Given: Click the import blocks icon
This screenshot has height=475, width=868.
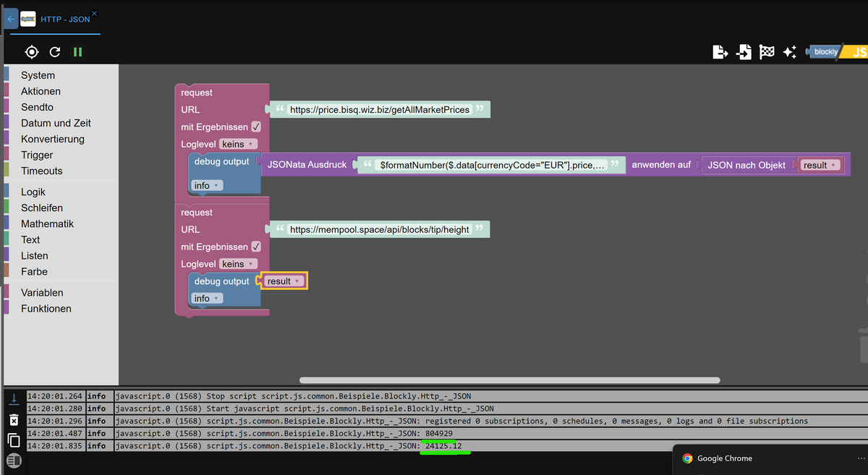Looking at the screenshot, I should tap(744, 52).
